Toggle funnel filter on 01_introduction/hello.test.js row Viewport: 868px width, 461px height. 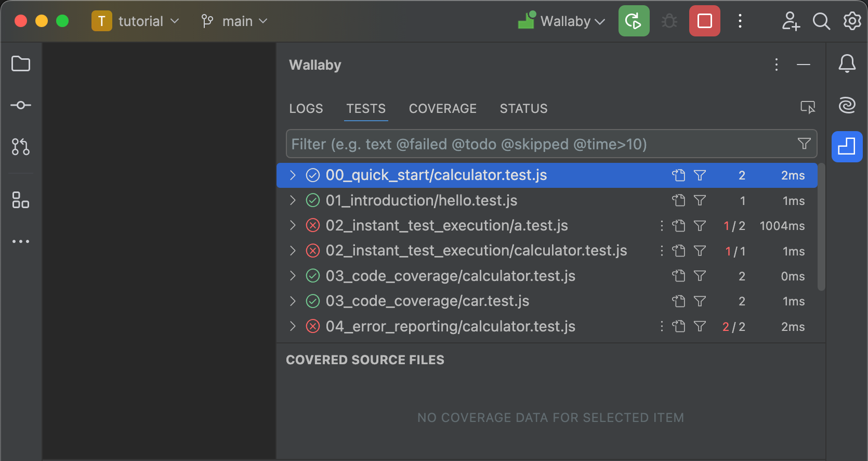[700, 200]
